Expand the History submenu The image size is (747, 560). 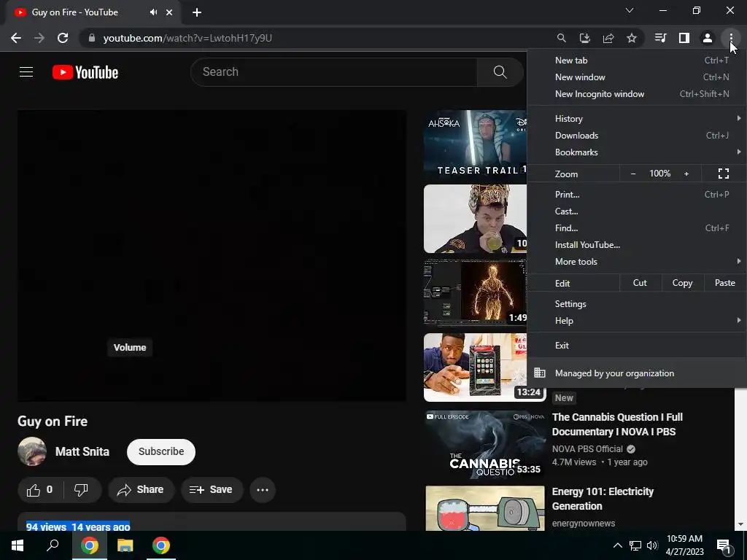(x=636, y=119)
